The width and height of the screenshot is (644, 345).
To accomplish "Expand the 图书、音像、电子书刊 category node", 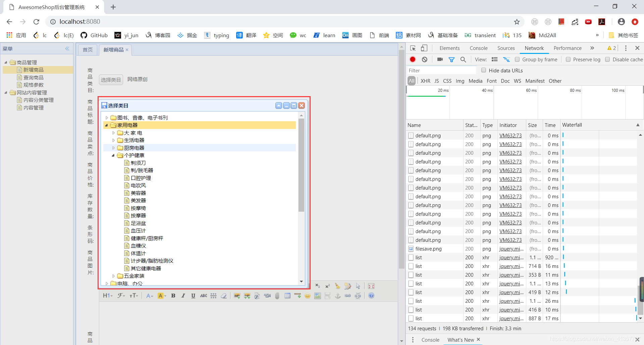I will click(x=107, y=118).
